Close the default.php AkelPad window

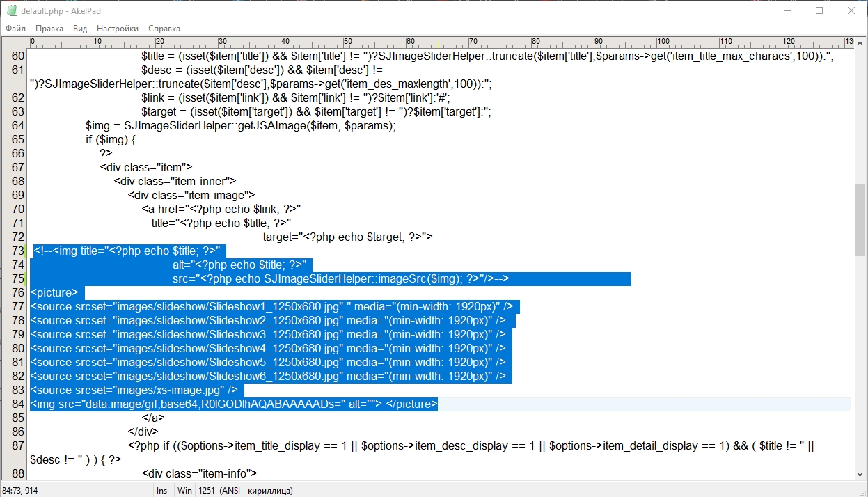tap(851, 10)
